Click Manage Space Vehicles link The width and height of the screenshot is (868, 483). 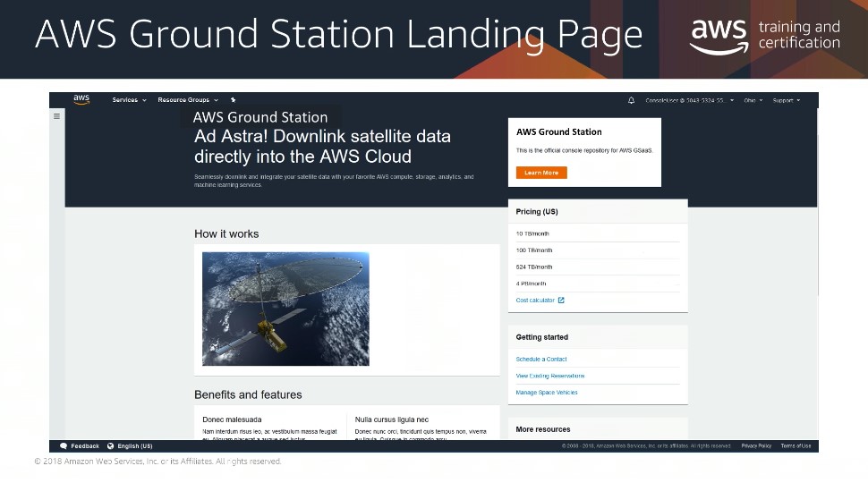coord(547,393)
